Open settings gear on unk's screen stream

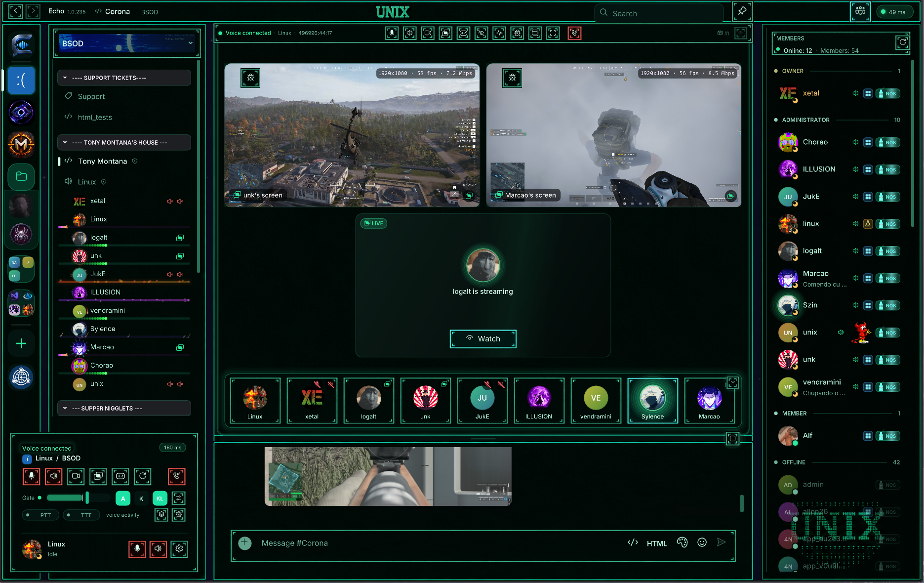[251, 78]
